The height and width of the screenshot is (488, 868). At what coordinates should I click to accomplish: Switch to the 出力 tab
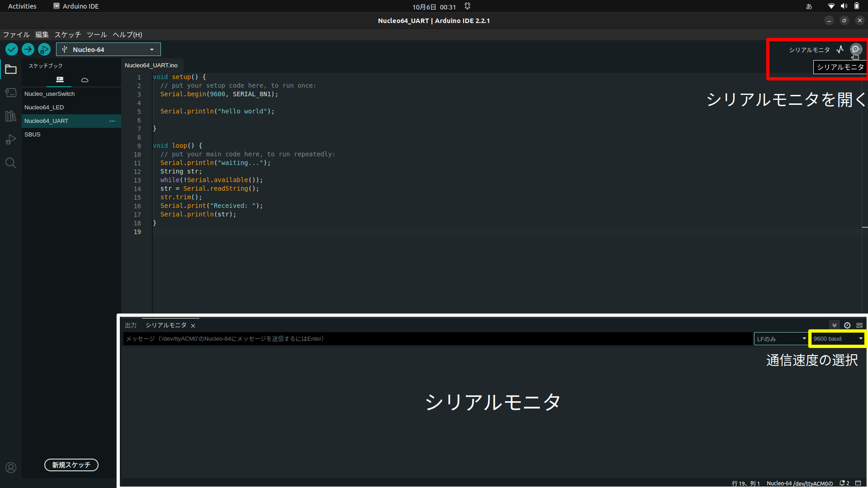click(x=131, y=325)
